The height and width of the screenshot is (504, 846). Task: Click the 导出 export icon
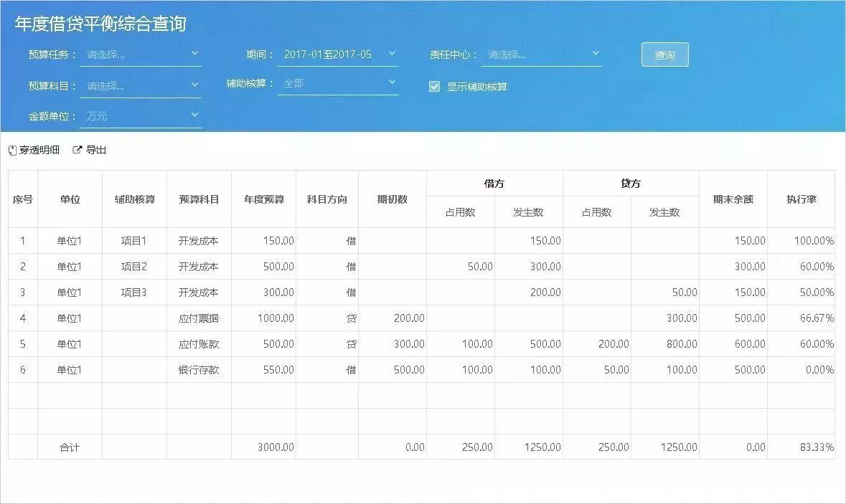coord(77,151)
